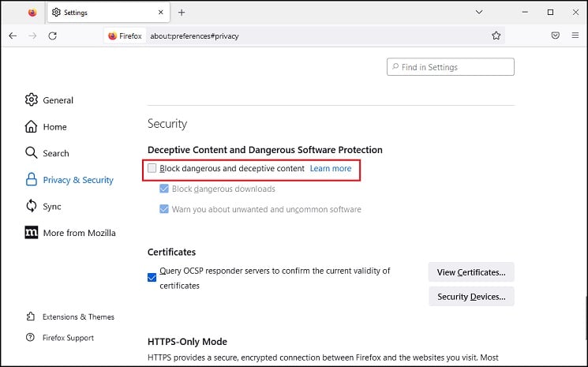Open a new tab with plus icon
The height and width of the screenshot is (367, 588).
182,13
